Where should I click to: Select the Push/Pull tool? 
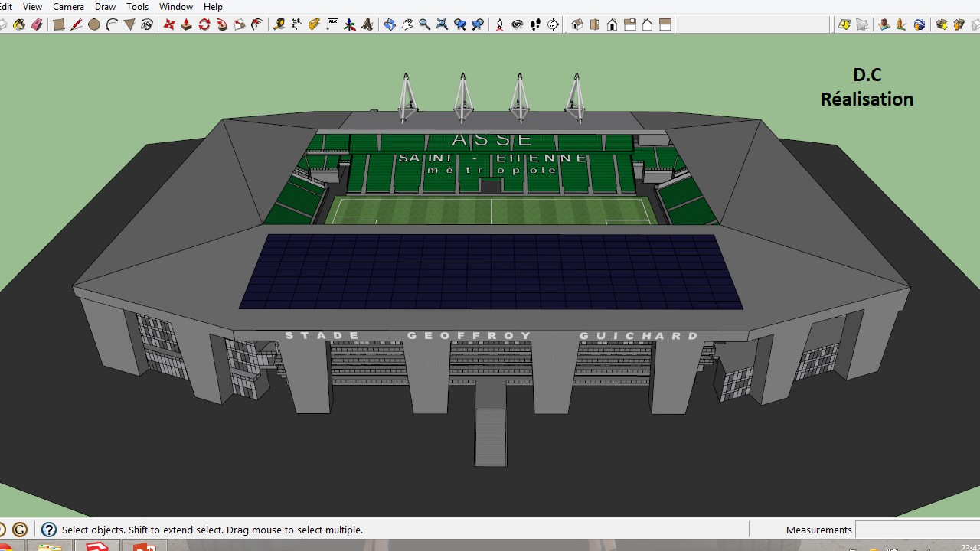186,24
